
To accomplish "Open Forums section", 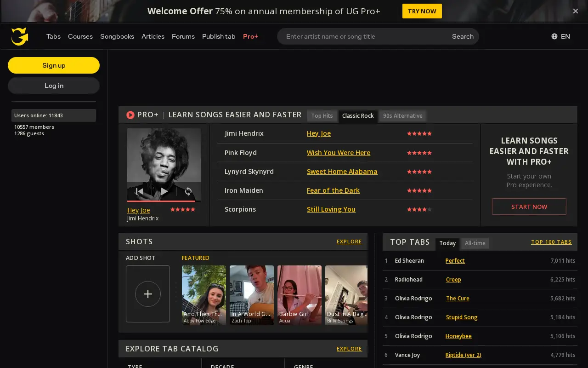I will click(x=183, y=36).
